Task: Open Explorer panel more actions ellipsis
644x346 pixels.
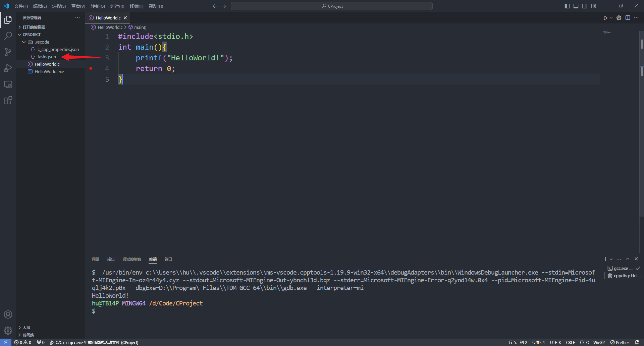Action: tap(77, 18)
